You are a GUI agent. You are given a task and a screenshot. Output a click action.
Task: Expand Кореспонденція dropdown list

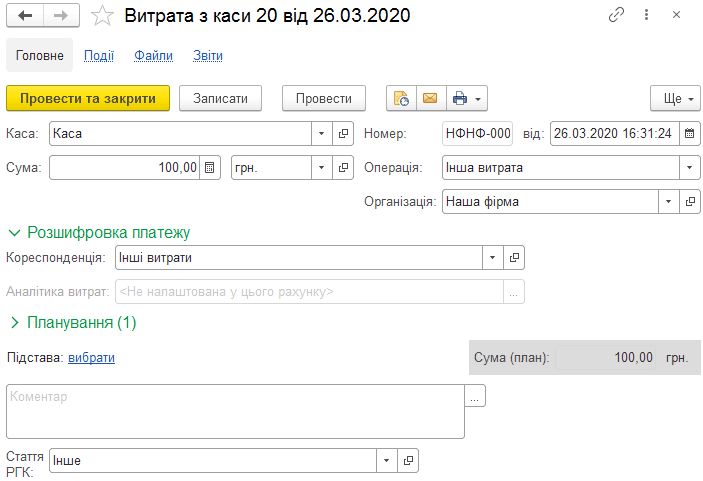coord(492,258)
